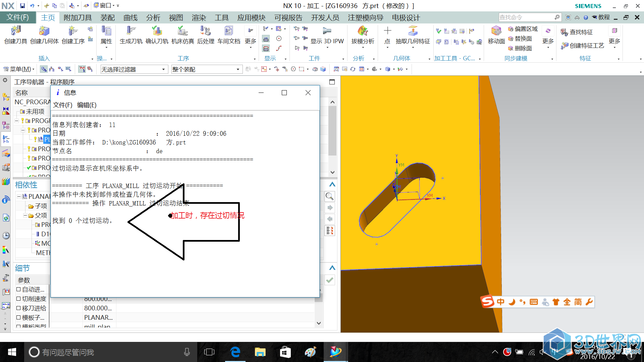644x362 pixels.
Task: Click the scroll-down arrow in 细节 panel
Action: [319, 323]
